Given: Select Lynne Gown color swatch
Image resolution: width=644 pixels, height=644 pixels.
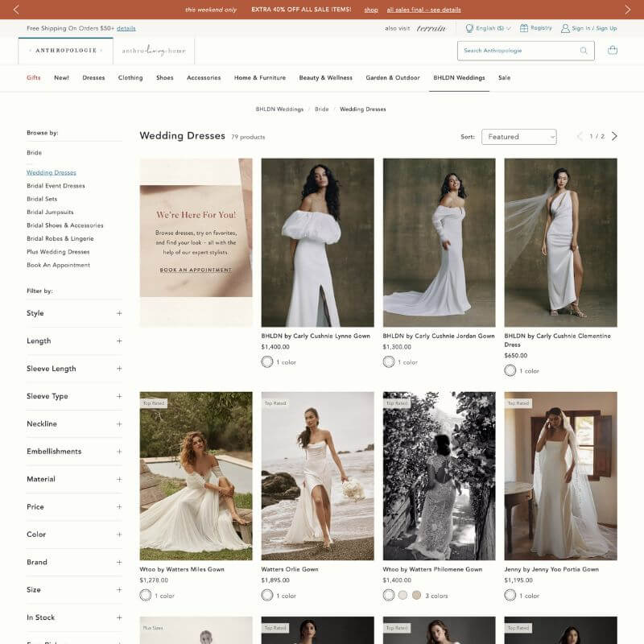Looking at the screenshot, I should [x=267, y=361].
